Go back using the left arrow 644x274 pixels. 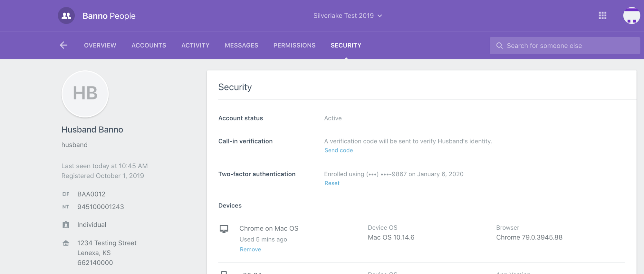[x=63, y=45]
